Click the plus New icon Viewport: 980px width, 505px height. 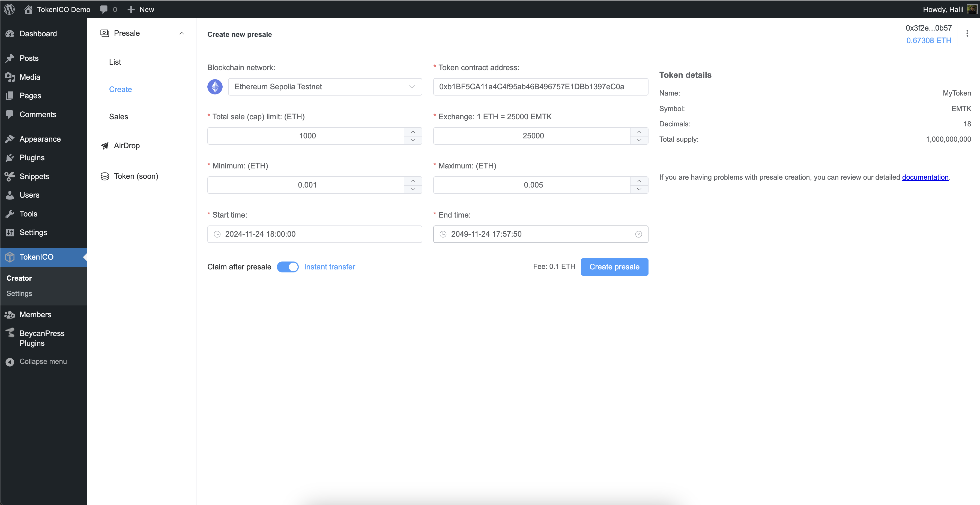click(x=131, y=10)
